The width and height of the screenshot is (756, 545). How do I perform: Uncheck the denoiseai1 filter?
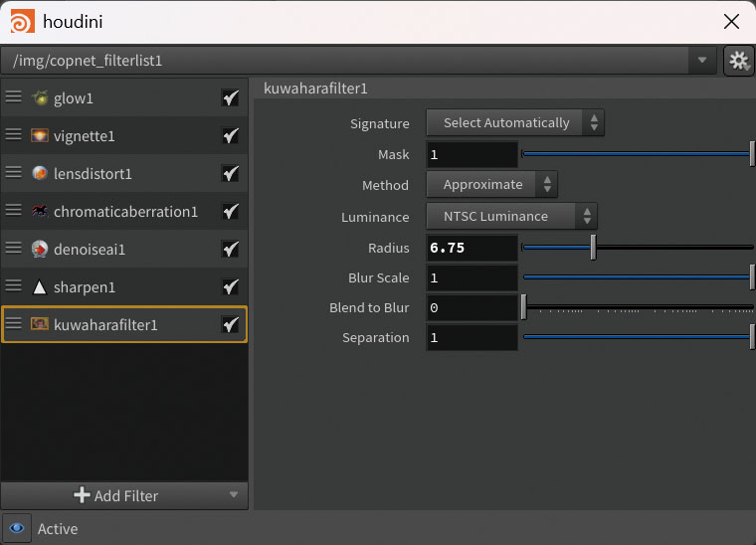click(231, 249)
